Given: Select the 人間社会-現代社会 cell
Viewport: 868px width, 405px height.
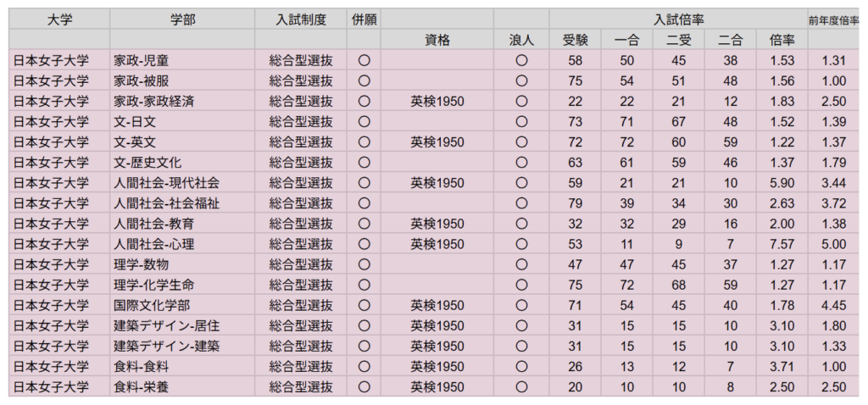Looking at the screenshot, I should point(182,182).
